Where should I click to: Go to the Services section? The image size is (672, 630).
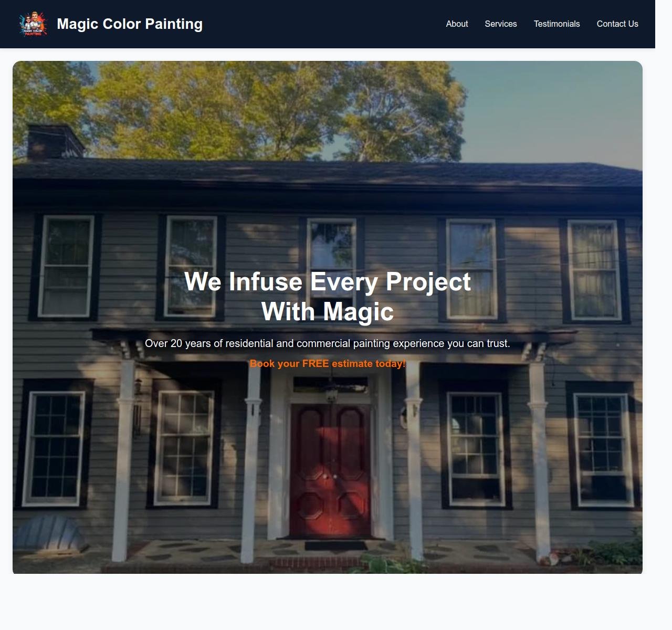pyautogui.click(x=501, y=24)
